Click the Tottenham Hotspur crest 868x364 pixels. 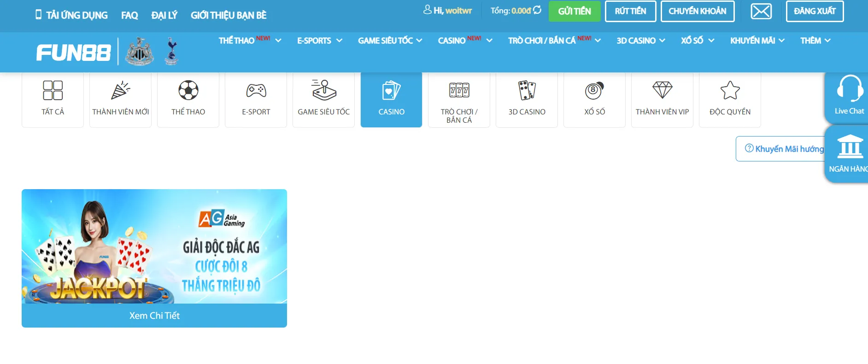click(172, 51)
